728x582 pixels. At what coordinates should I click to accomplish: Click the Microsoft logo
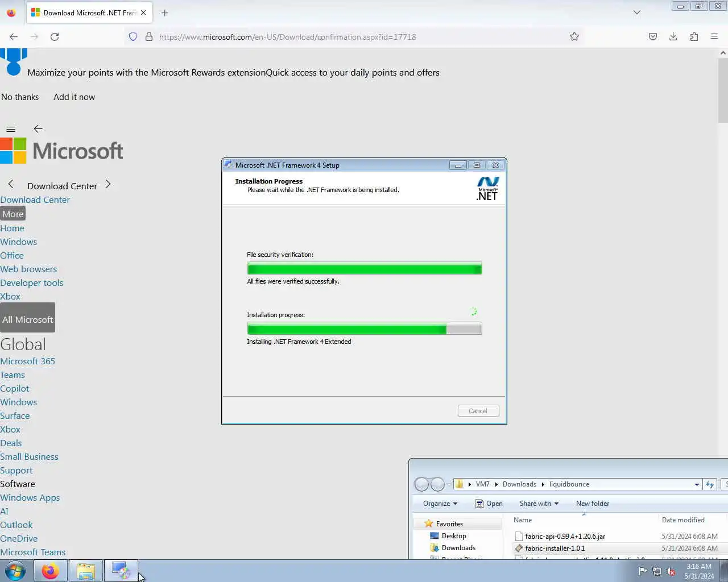point(61,151)
